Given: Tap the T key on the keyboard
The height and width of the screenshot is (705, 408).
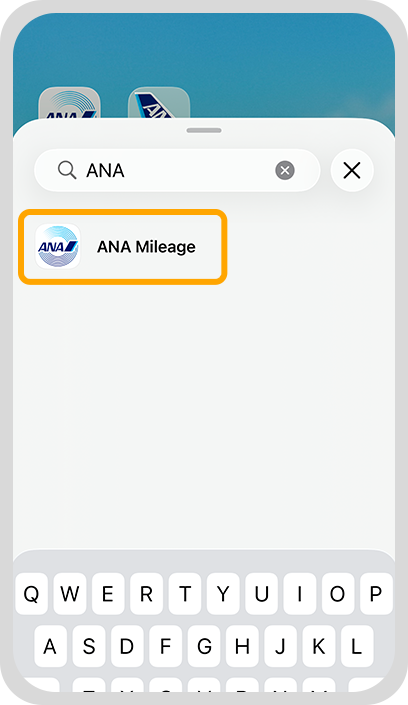Looking at the screenshot, I should click(x=185, y=594).
